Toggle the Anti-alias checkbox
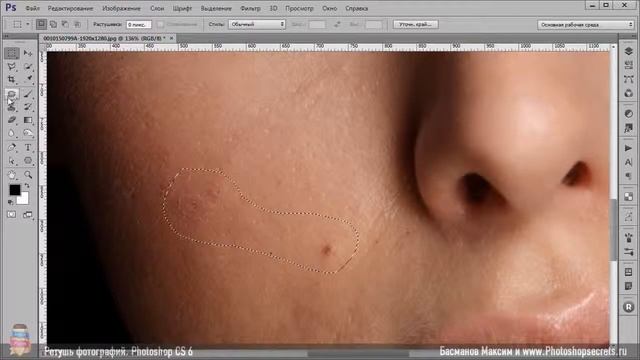The image size is (640, 360). point(161,24)
